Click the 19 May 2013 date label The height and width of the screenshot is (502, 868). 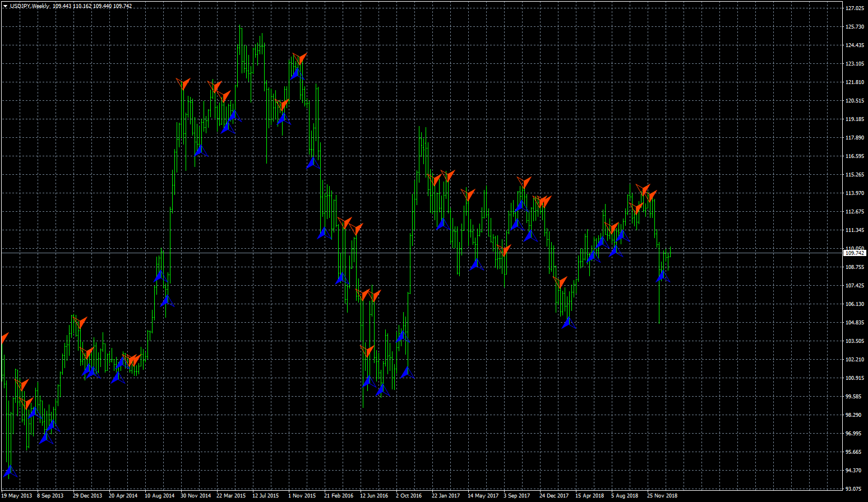coord(17,496)
